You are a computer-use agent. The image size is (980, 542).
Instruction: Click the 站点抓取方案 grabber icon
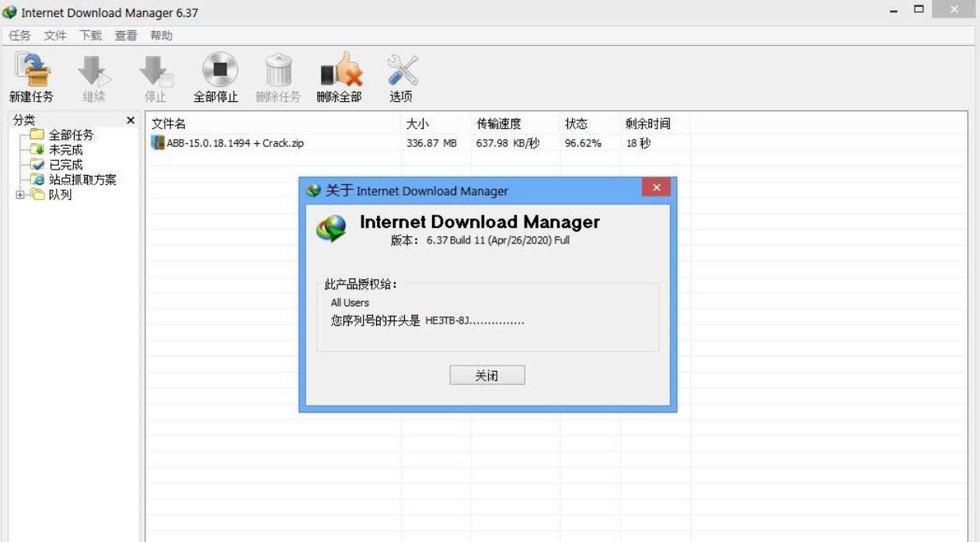pos(37,180)
